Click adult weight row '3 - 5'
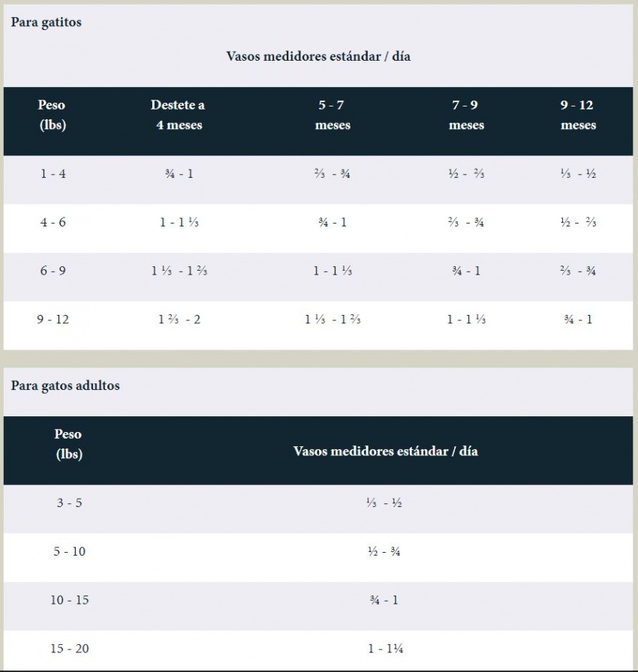 pyautogui.click(x=318, y=508)
